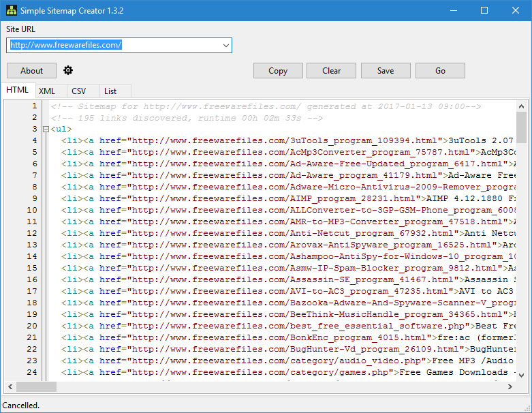Screen dimensions: 532x413
Task: Click the AVI-to-AC3_program_47235.html line
Action: pyautogui.click(x=288, y=291)
